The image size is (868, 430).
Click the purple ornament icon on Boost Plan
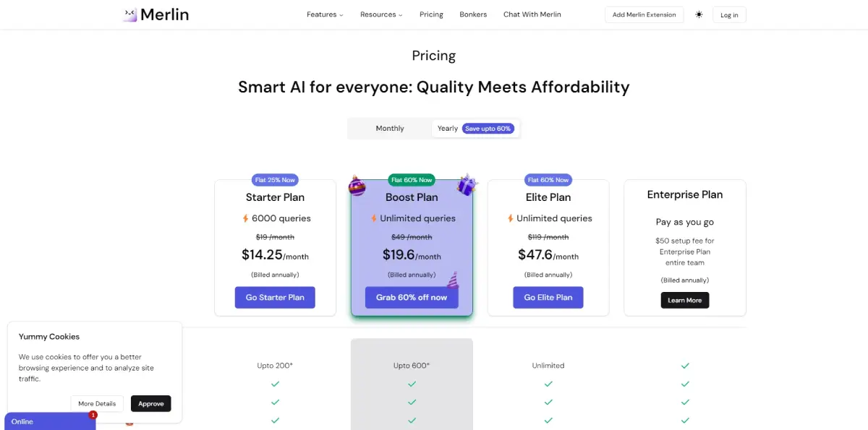(357, 186)
